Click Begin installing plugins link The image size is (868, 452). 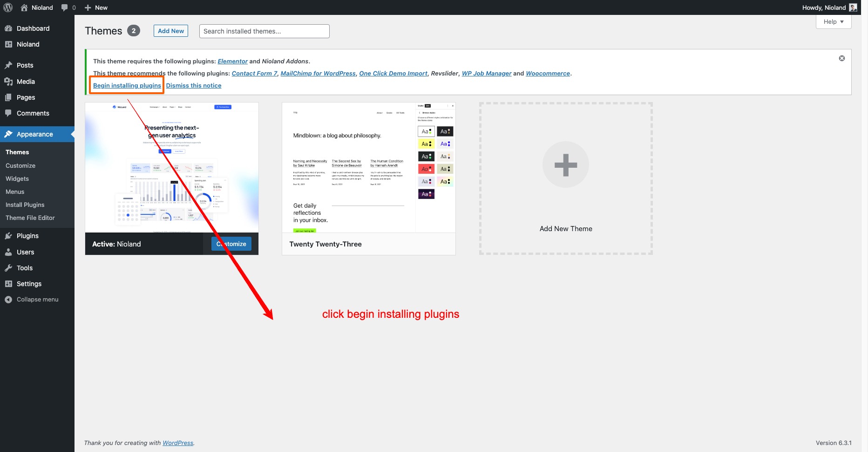127,85
